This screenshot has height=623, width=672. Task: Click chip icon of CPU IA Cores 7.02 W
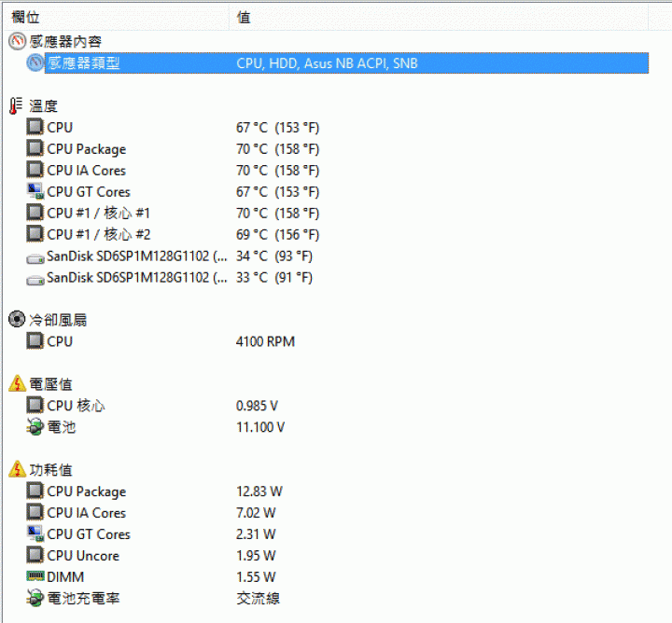point(35,512)
